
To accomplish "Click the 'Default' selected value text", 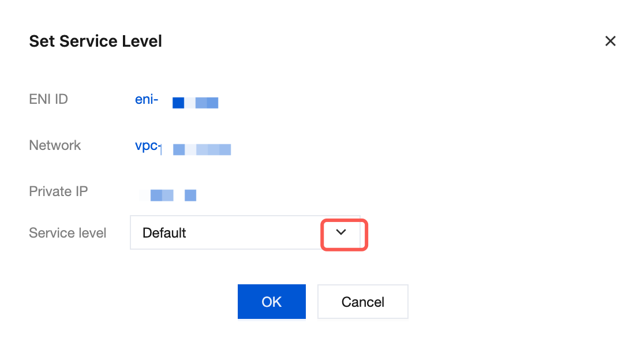I will tap(164, 233).
